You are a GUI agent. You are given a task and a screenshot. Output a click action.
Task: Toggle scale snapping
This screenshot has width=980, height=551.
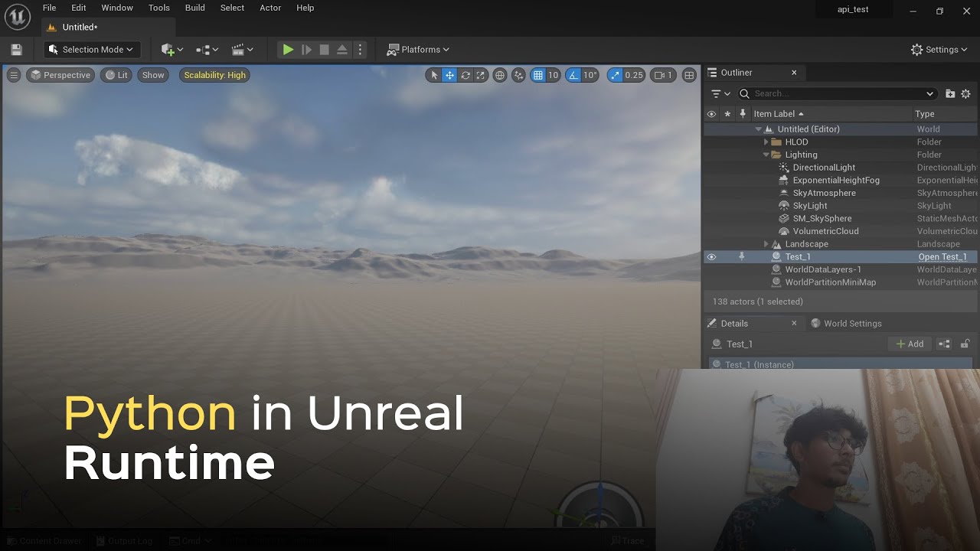pos(616,75)
